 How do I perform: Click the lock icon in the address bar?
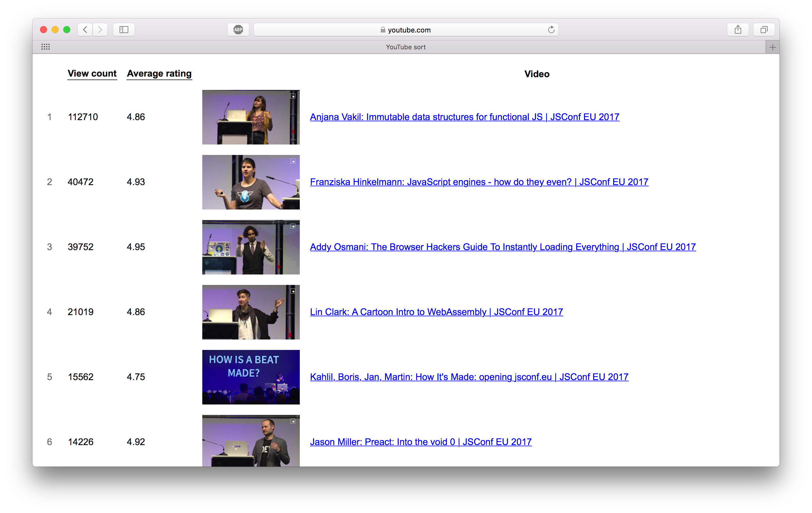click(x=382, y=30)
